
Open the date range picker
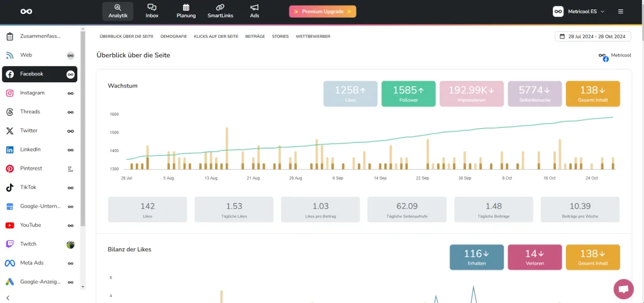coord(593,36)
